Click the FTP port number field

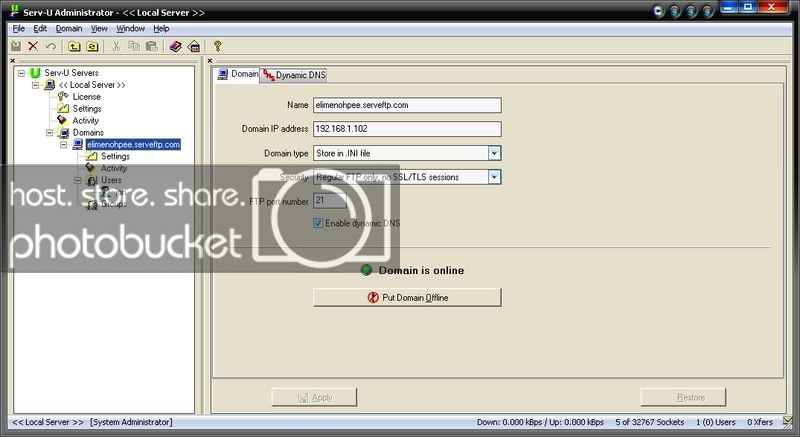tap(330, 200)
